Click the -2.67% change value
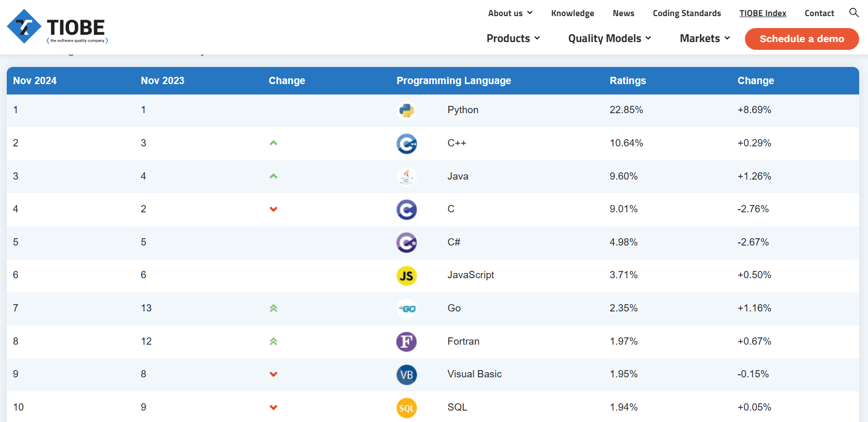This screenshot has height=422, width=868. 753,242
